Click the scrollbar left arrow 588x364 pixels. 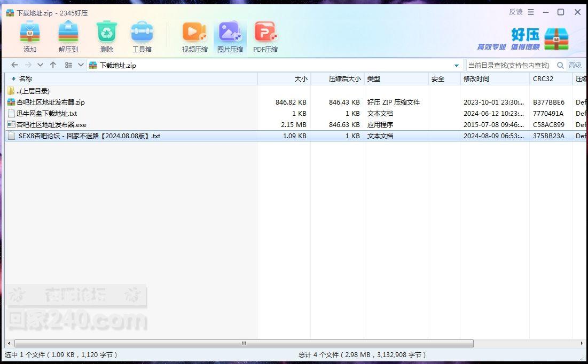coord(9,343)
